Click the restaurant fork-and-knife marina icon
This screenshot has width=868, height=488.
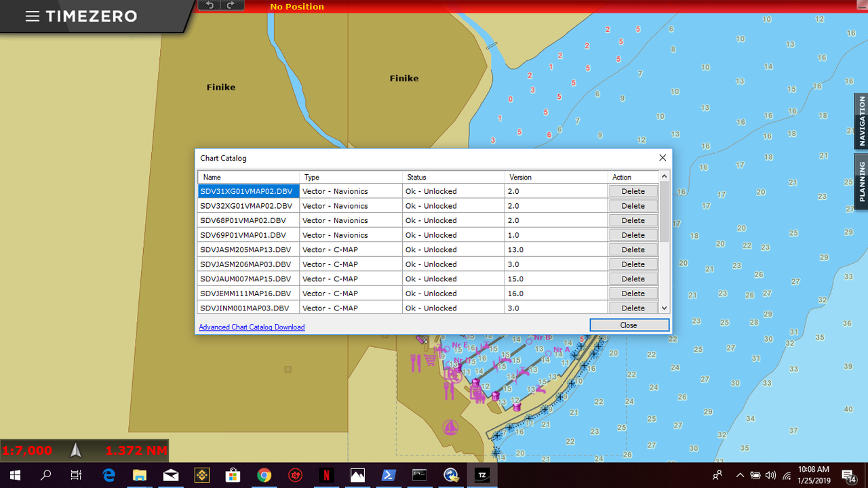click(x=416, y=363)
